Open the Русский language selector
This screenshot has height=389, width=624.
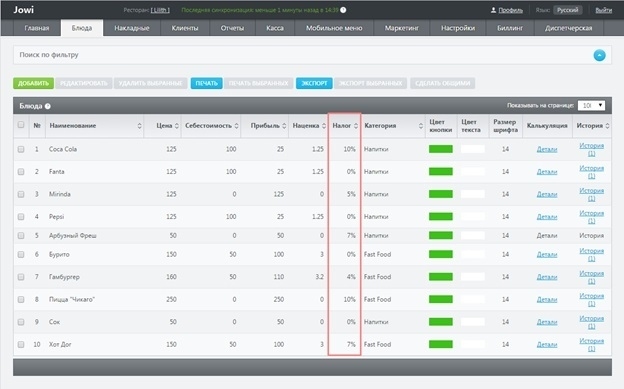(x=567, y=10)
